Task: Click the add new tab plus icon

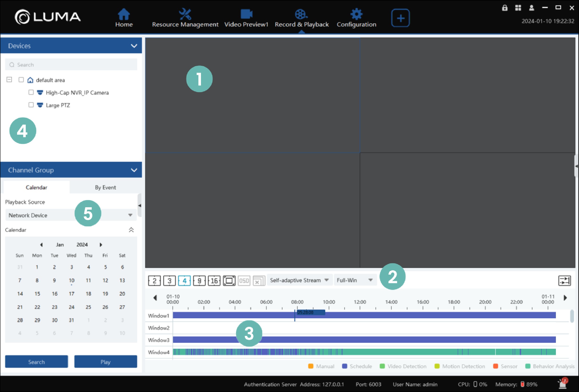Action: click(400, 18)
